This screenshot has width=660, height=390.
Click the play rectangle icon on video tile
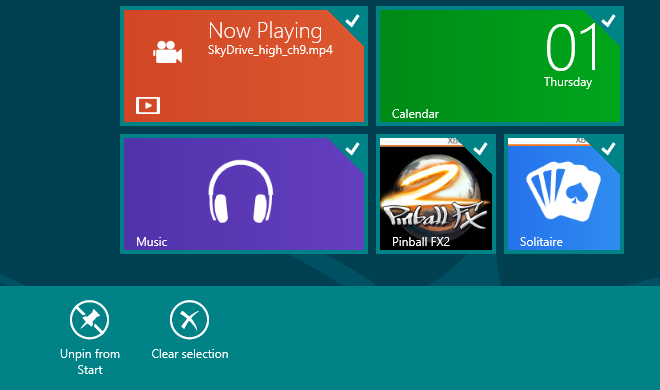coord(148,105)
